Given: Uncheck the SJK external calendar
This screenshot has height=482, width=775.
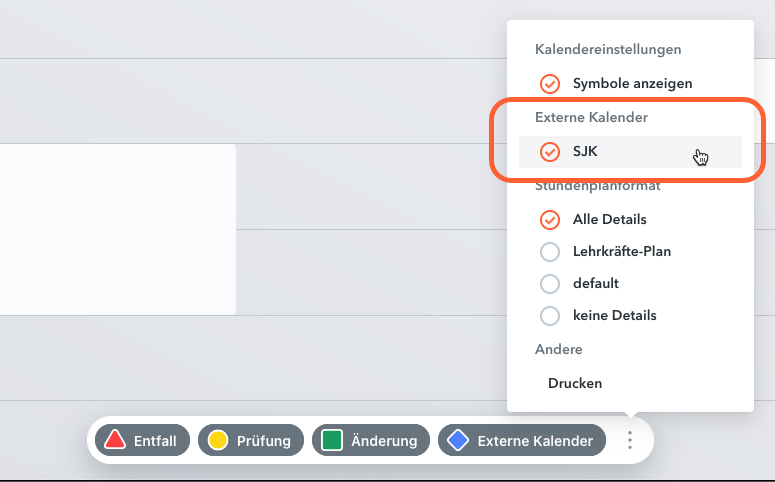Looking at the screenshot, I should click(549, 152).
